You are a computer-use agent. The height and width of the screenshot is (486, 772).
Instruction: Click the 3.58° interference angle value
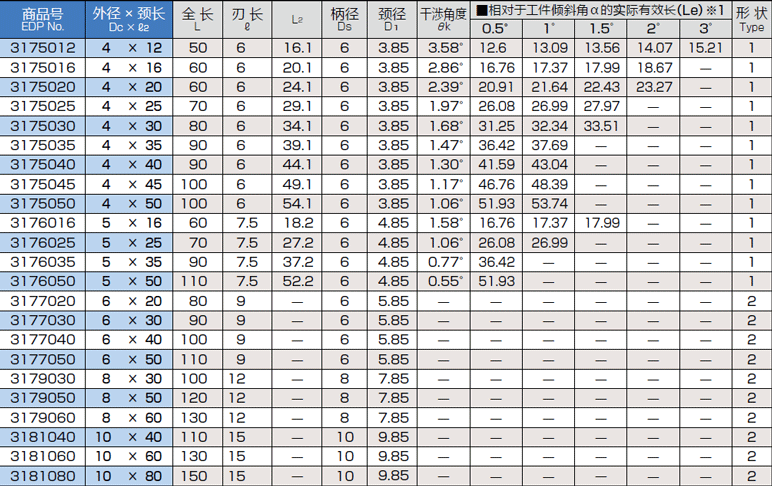point(445,48)
